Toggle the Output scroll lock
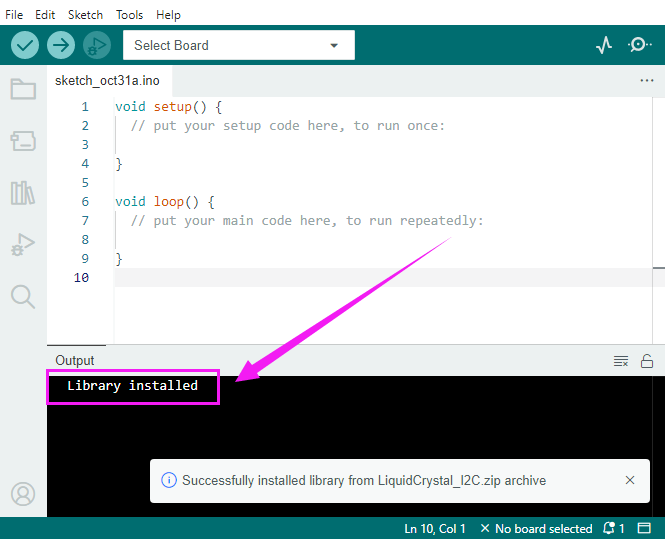This screenshot has width=665, height=539. click(x=647, y=361)
